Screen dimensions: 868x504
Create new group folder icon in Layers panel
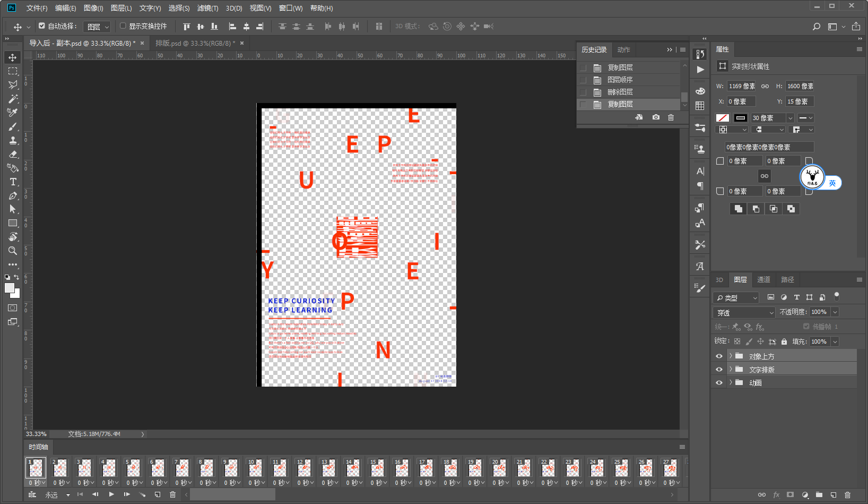[819, 494]
